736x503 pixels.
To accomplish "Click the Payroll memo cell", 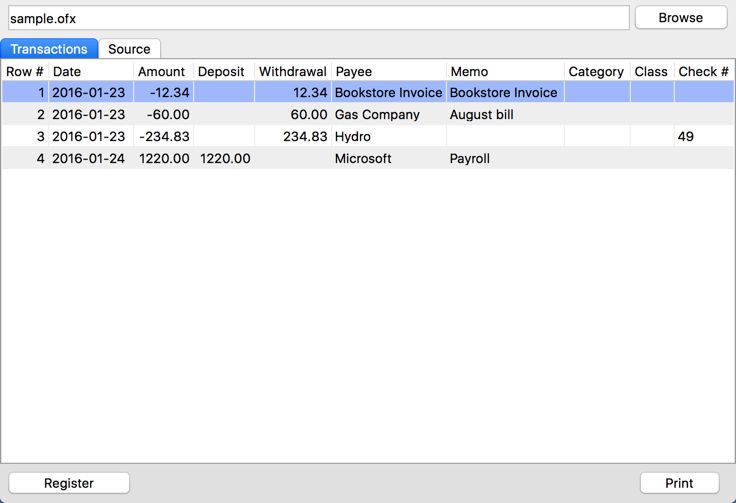I will (x=505, y=159).
